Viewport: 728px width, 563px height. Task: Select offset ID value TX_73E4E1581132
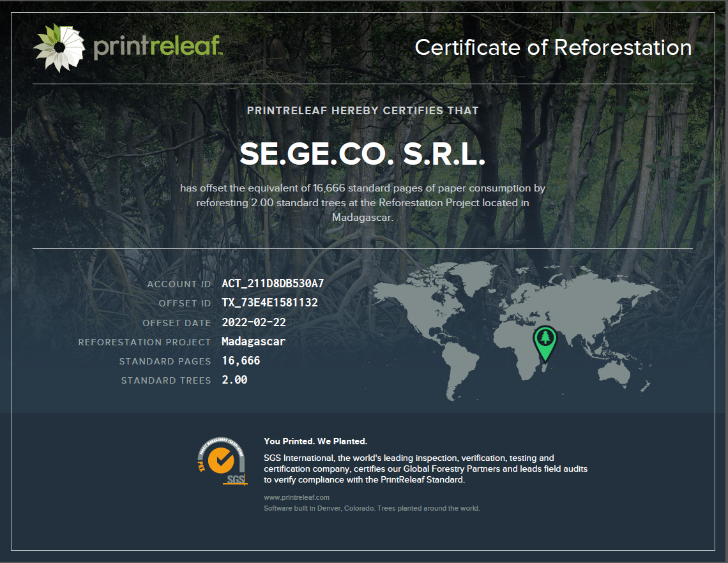point(269,303)
